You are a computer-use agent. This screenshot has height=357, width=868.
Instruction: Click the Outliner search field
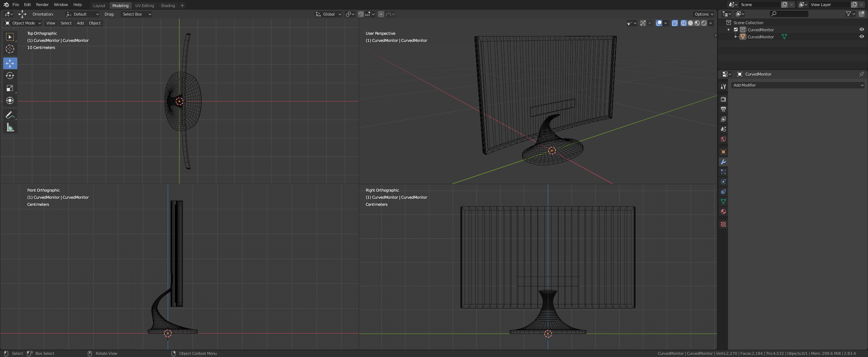click(x=790, y=14)
